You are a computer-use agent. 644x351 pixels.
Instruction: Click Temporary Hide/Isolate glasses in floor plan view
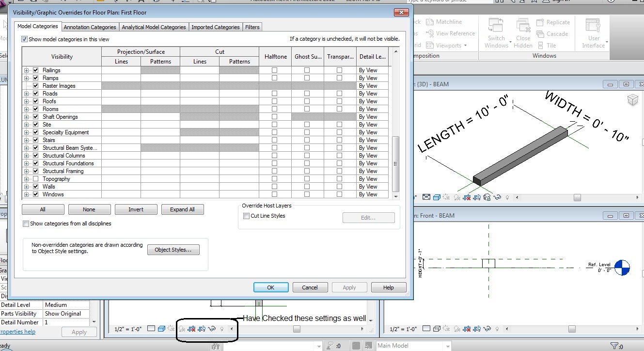point(212,329)
